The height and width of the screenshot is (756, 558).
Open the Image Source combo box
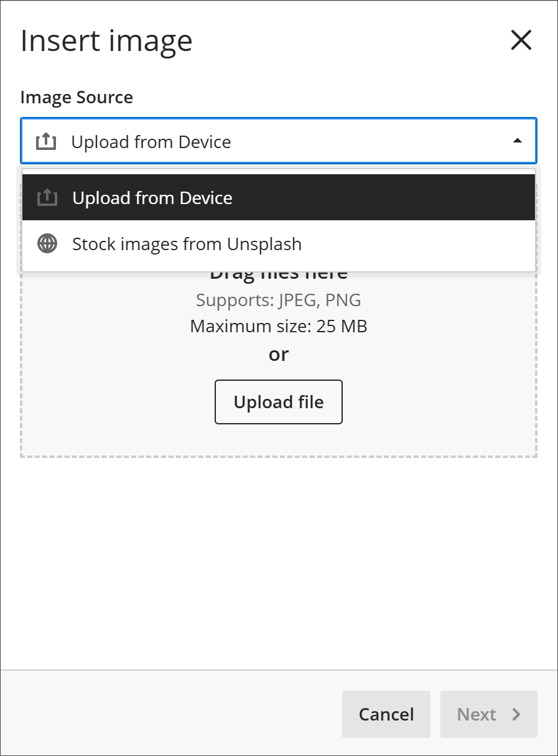pyautogui.click(x=279, y=141)
